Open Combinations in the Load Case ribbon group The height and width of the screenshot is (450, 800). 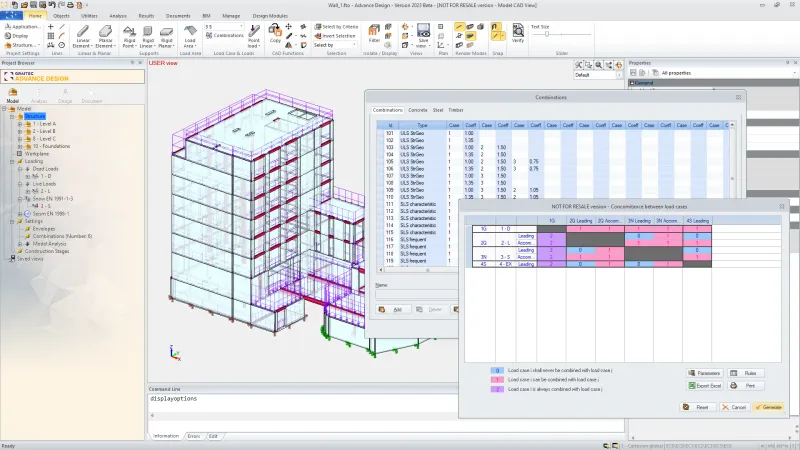[x=225, y=36]
